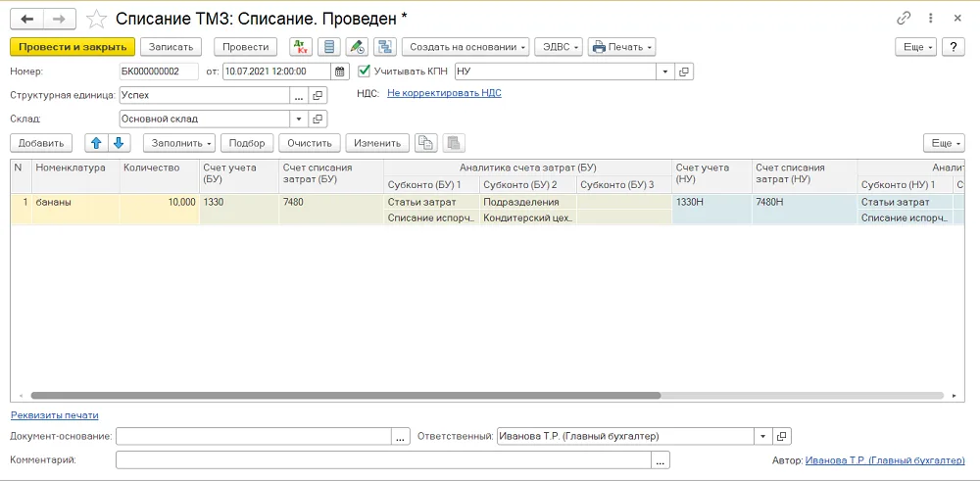Image resolution: width=980 pixels, height=481 pixels.
Task: Open Заполнить menu in table toolbar
Action: tap(179, 143)
